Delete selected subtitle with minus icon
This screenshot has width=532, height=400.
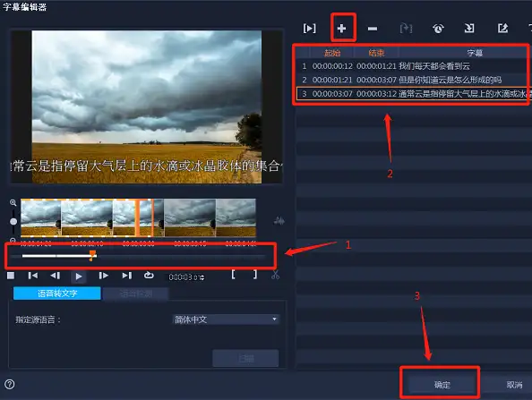coord(373,29)
